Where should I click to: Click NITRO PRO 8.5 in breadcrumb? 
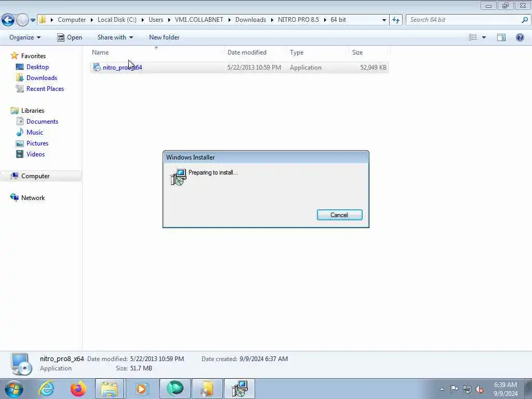(299, 20)
